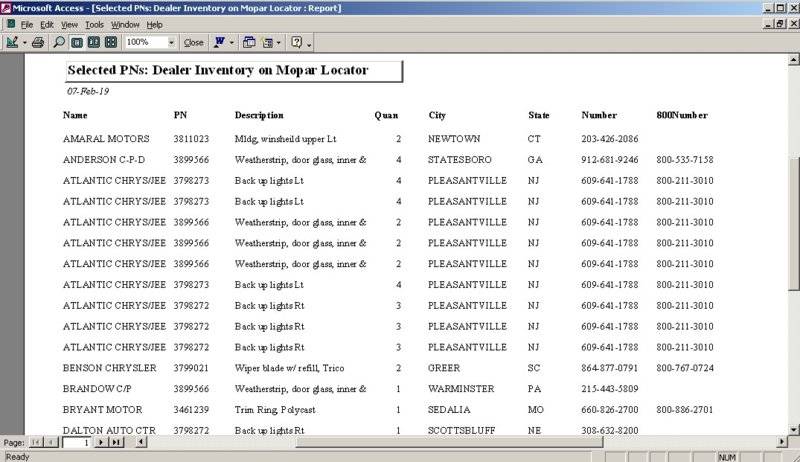Print the report with printer icon
The width and height of the screenshot is (800, 462).
[x=38, y=42]
